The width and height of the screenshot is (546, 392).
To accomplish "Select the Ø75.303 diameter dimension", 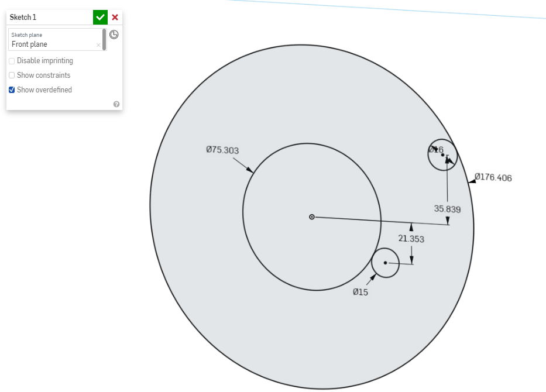I will tap(222, 150).
